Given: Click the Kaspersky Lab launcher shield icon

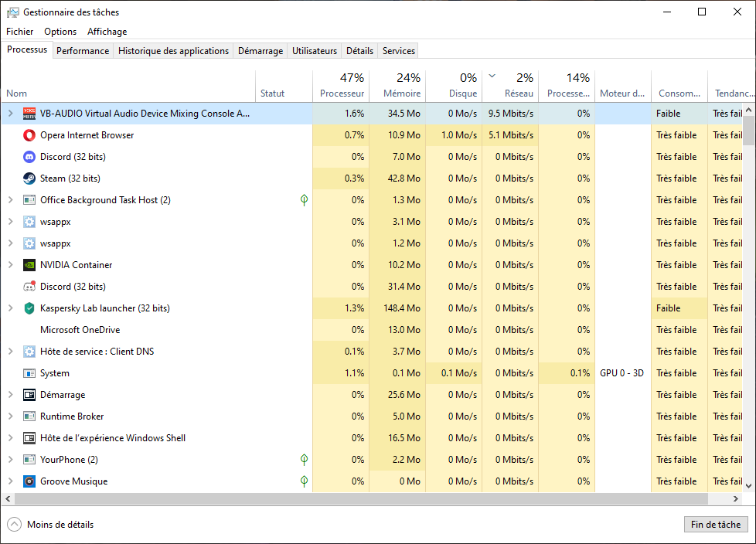Looking at the screenshot, I should 29,308.
